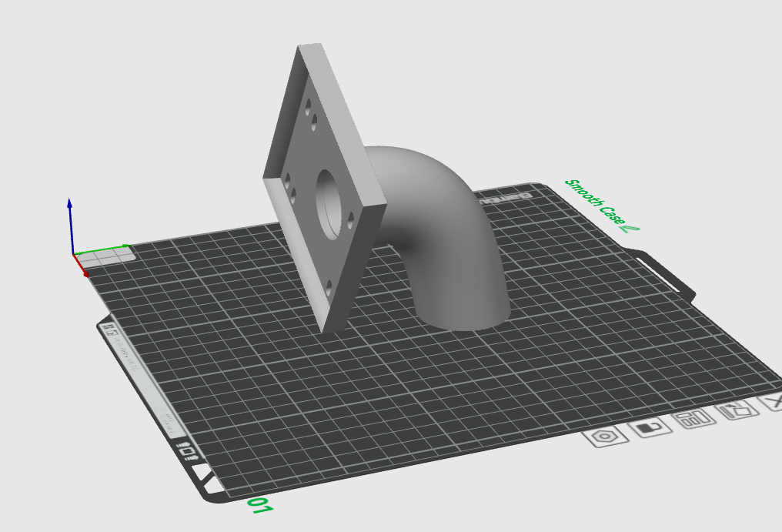Click the auto-arrange plate layout icon
The height and width of the screenshot is (532, 782).
click(695, 419)
